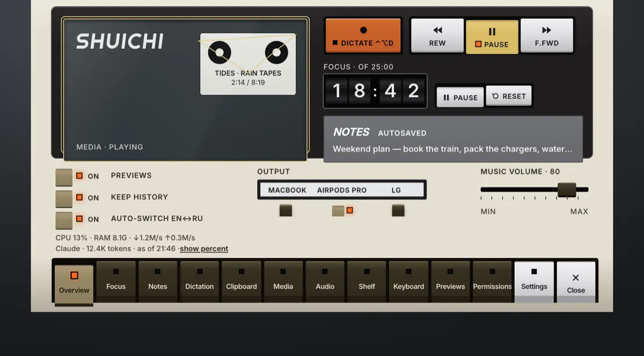Viewport: 644px width, 356px height.
Task: Click the flip clock timer display 18:42
Action: pyautogui.click(x=375, y=91)
